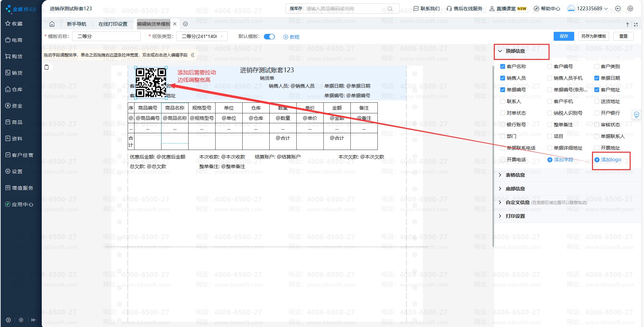Click the 保存 button
Image resolution: width=644 pixels, height=327 pixels.
point(564,36)
